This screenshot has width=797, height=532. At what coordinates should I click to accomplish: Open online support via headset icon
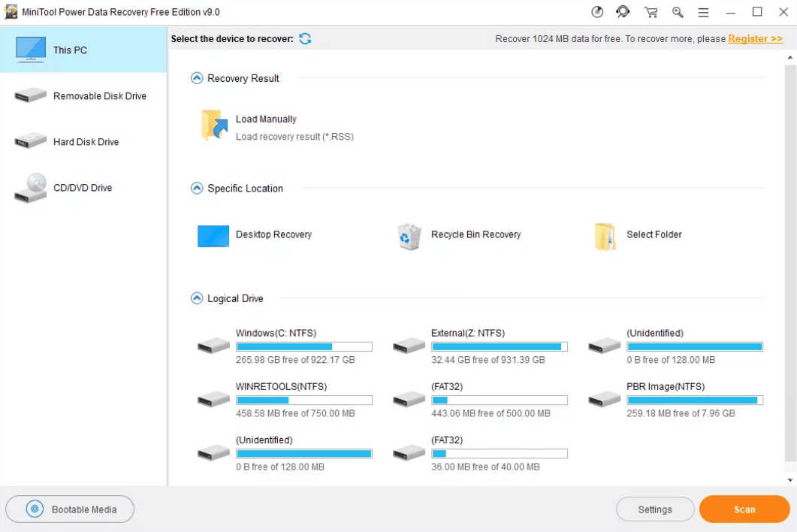[x=623, y=12]
